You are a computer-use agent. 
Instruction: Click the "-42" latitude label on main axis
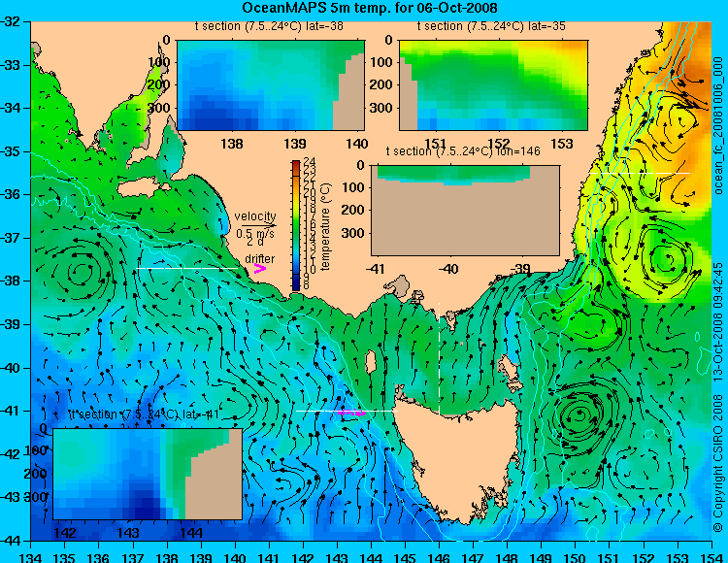pos(11,454)
